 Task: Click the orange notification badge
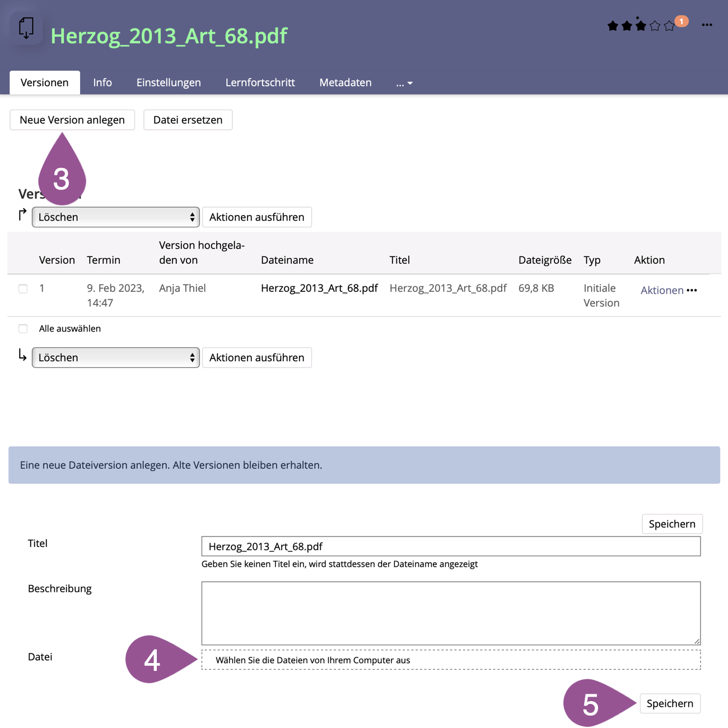(682, 21)
